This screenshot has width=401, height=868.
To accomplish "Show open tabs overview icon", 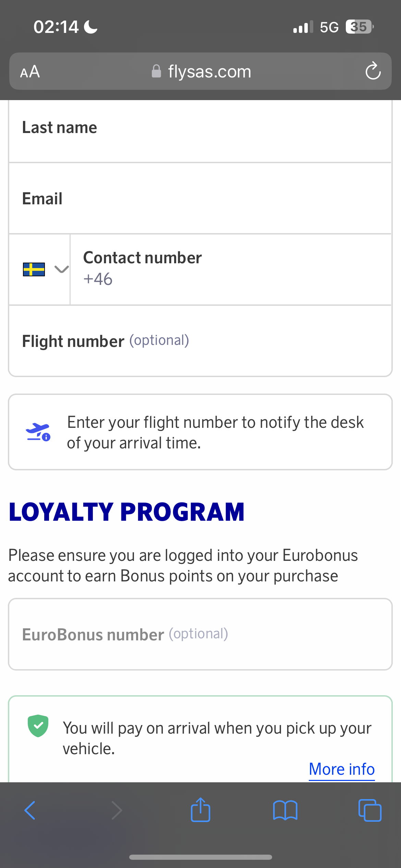I will [x=370, y=810].
